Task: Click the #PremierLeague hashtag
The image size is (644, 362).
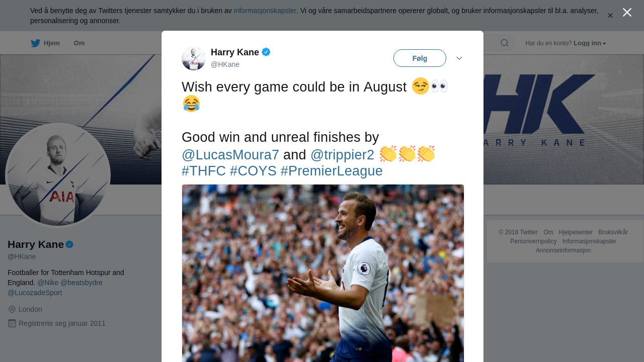Action: click(332, 171)
